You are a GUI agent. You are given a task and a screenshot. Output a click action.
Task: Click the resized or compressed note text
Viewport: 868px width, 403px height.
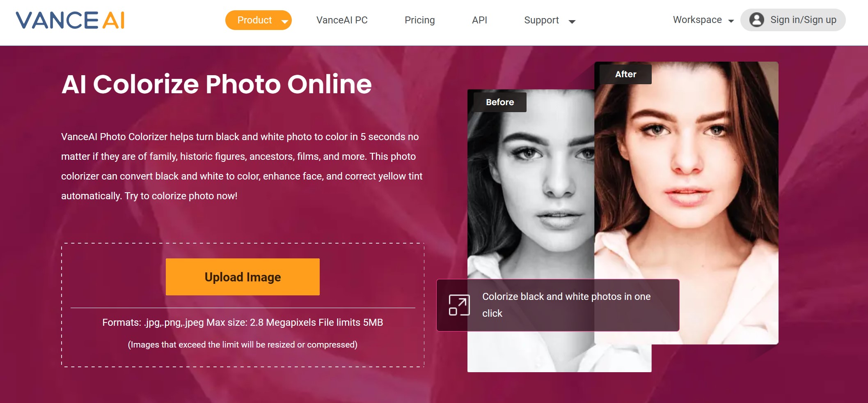point(243,345)
